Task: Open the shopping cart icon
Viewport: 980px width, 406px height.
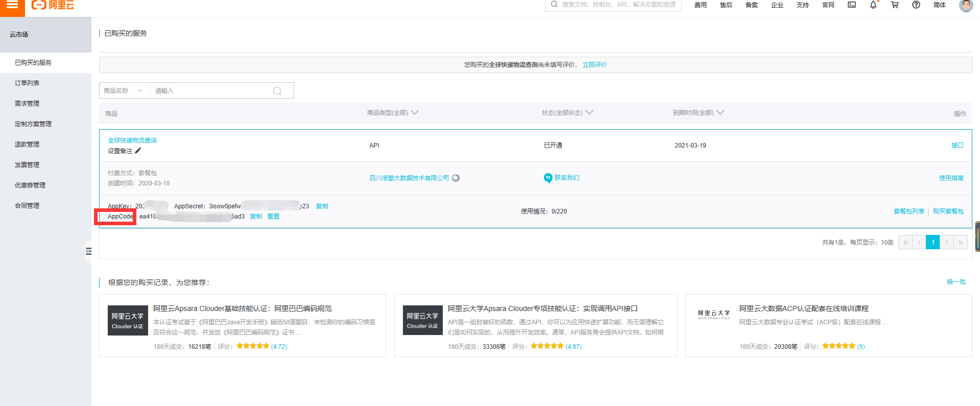Action: coord(895,5)
